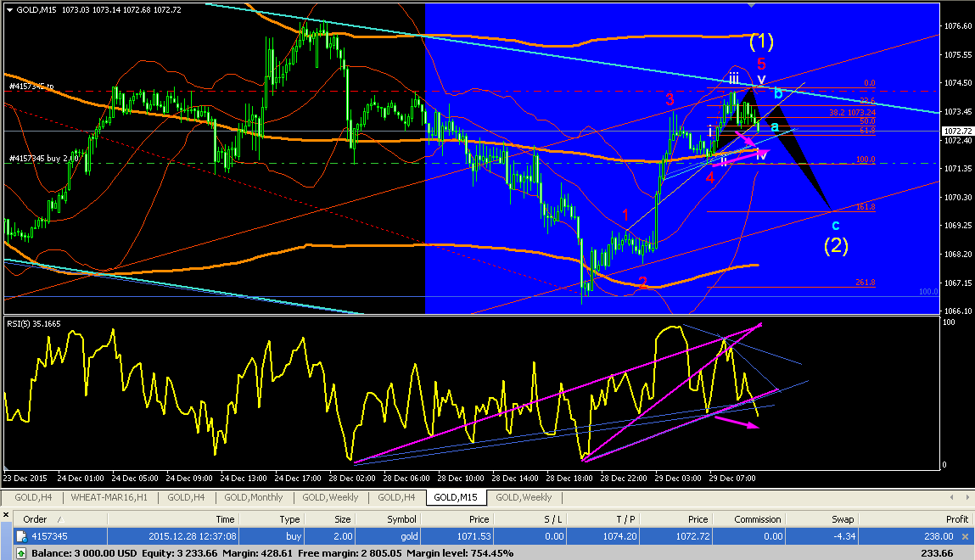Image resolution: width=975 pixels, height=560 pixels.
Task: Sort trades by the Commission column header
Action: [758, 519]
